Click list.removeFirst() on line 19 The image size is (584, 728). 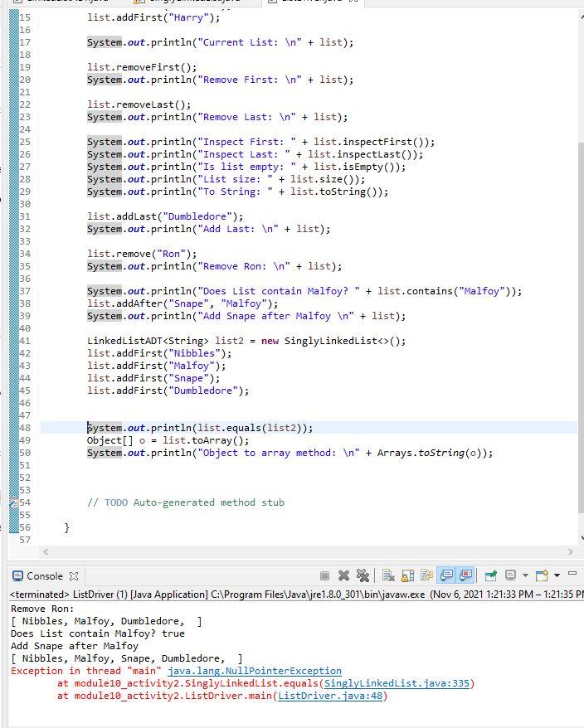pos(139,67)
